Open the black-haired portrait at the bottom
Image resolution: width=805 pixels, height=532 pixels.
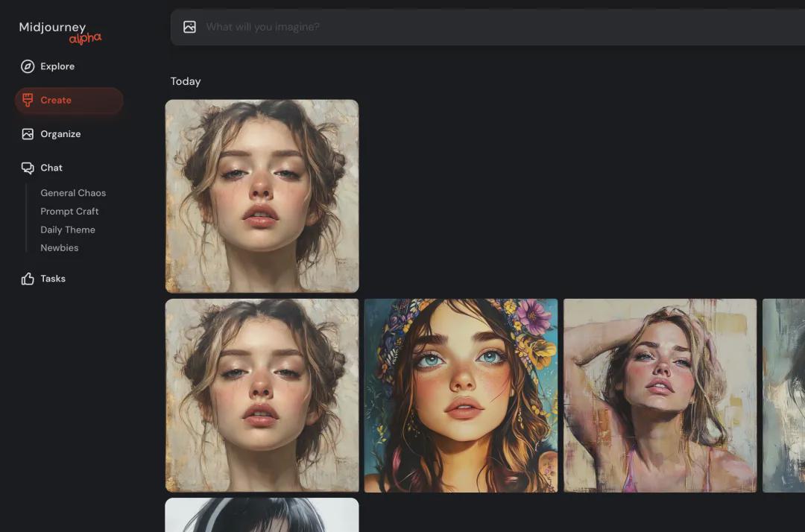(262, 515)
